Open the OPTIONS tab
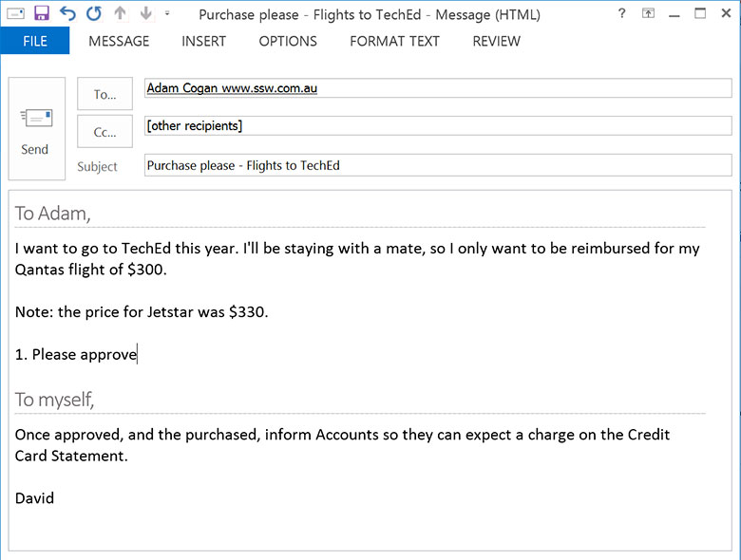Image resolution: width=741 pixels, height=560 pixels. [x=288, y=41]
